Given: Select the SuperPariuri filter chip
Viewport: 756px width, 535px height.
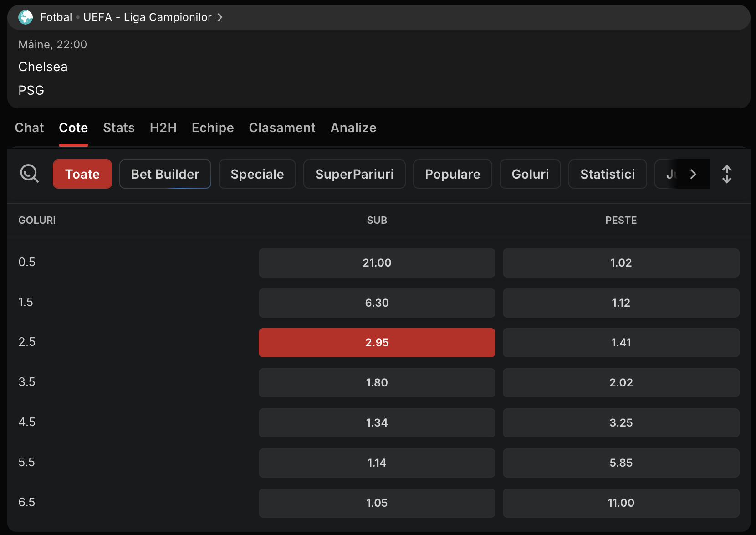Looking at the screenshot, I should [x=354, y=174].
